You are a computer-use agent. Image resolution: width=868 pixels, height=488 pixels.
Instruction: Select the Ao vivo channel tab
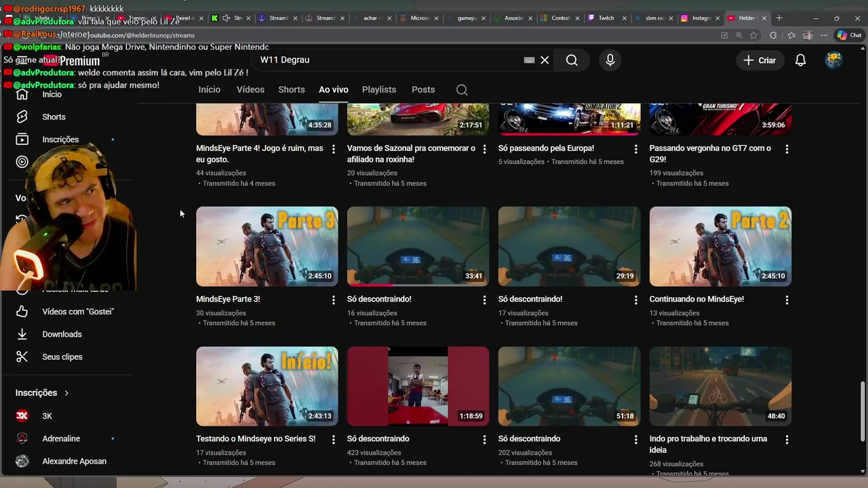click(x=334, y=89)
